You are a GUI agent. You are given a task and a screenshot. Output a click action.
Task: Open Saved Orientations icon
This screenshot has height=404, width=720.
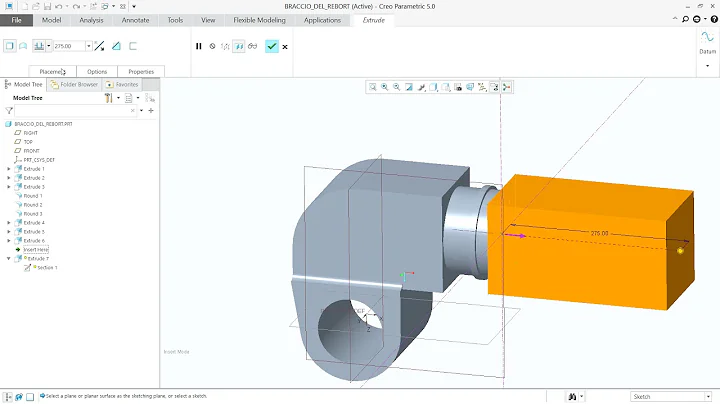tap(445, 87)
